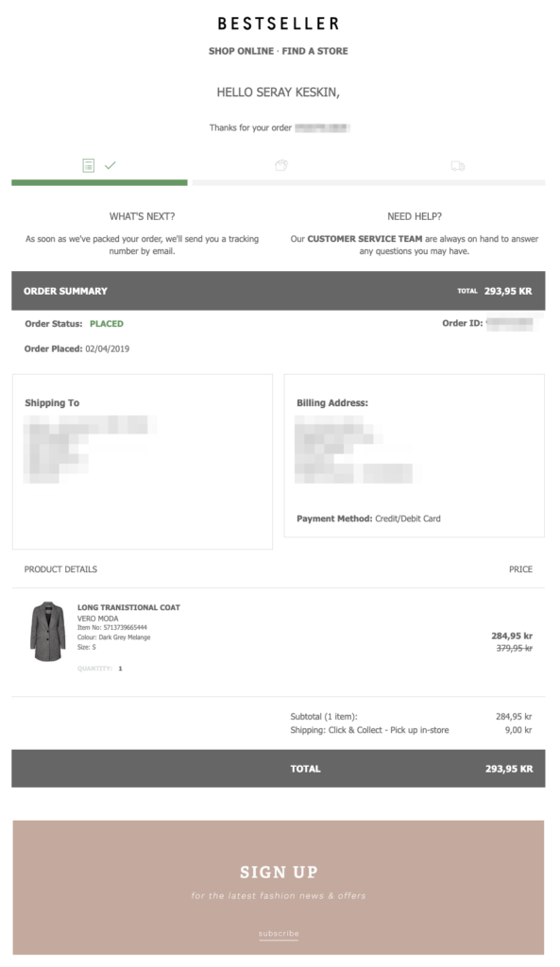Viewport: 560px width, 967px height.
Task: Click the ORDER SUMMARY header bar
Action: point(65,292)
